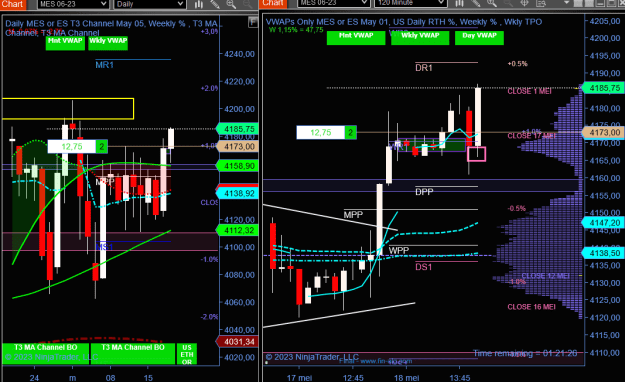Click the VWAPs Only chart title text
The width and height of the screenshot is (625, 382).
404,22
